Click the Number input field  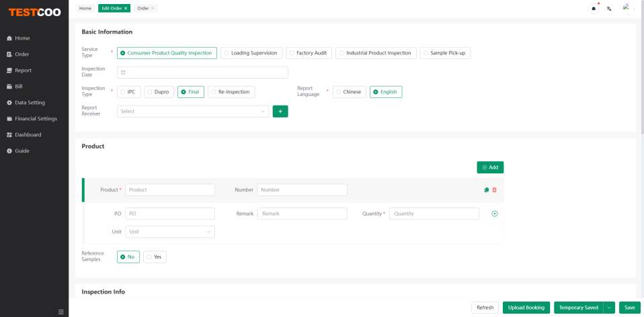303,190
